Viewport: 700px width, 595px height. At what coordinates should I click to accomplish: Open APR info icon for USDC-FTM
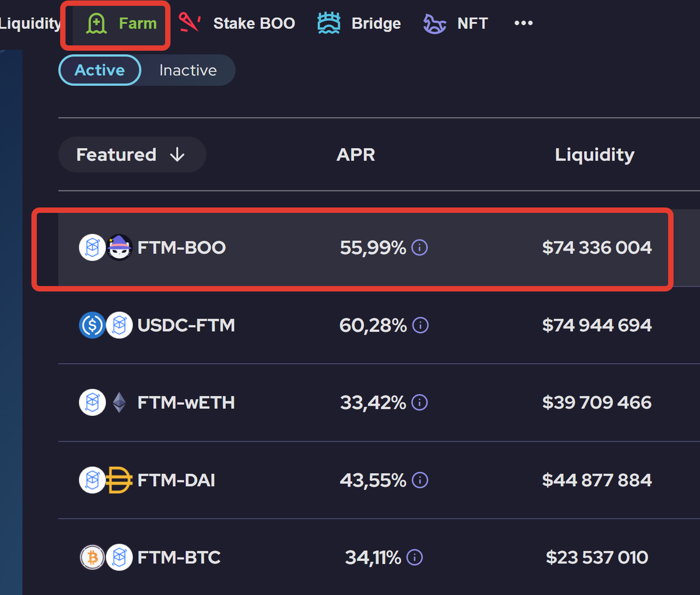421,325
